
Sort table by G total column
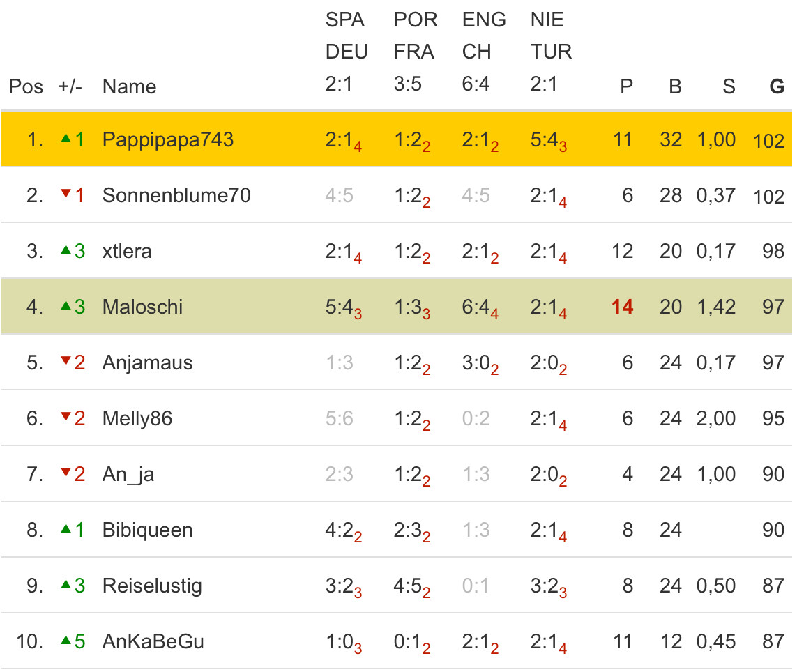[x=776, y=87]
